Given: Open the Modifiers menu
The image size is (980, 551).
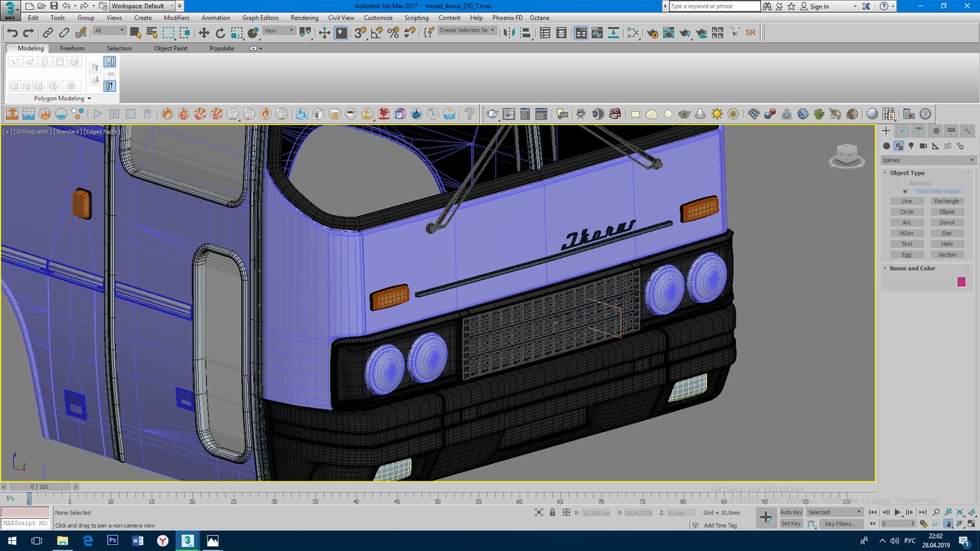Looking at the screenshot, I should pyautogui.click(x=176, y=18).
